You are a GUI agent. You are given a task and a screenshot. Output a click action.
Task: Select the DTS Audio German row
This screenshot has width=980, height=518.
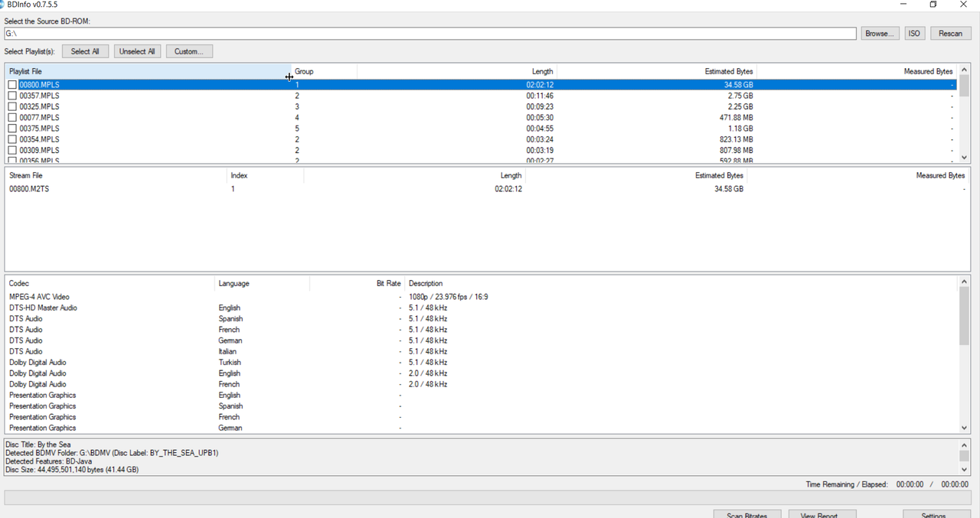482,340
